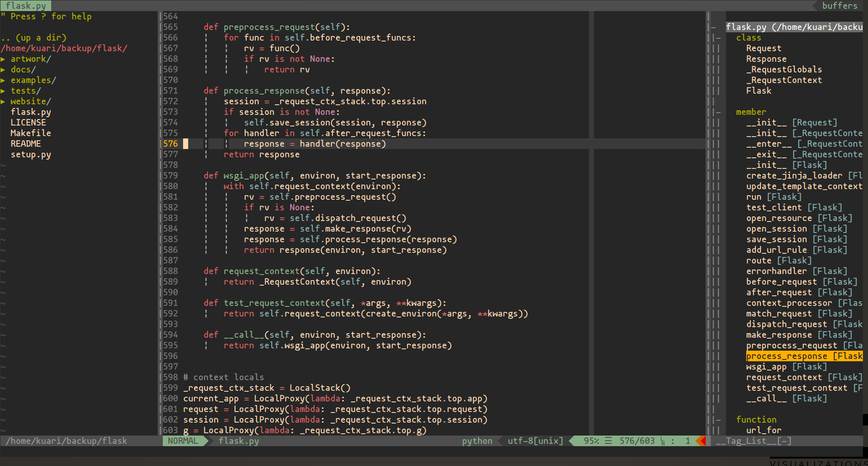Jump to the __enter__ member tag
Viewport: 868px width, 466px height.
804,144
